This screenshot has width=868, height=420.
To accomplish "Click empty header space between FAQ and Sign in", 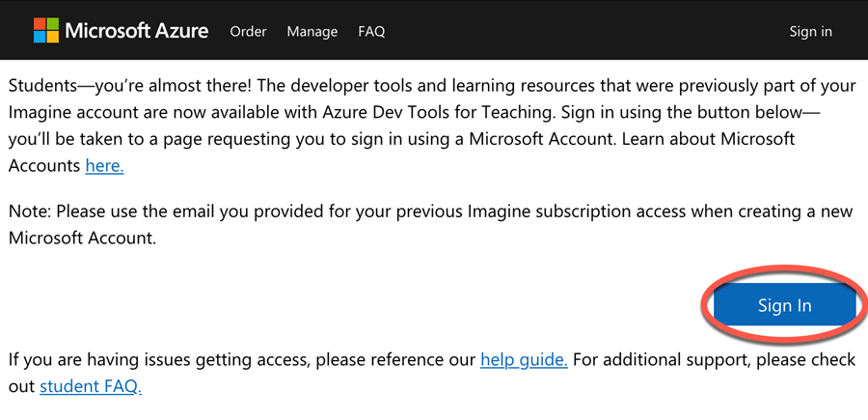I will (x=586, y=31).
